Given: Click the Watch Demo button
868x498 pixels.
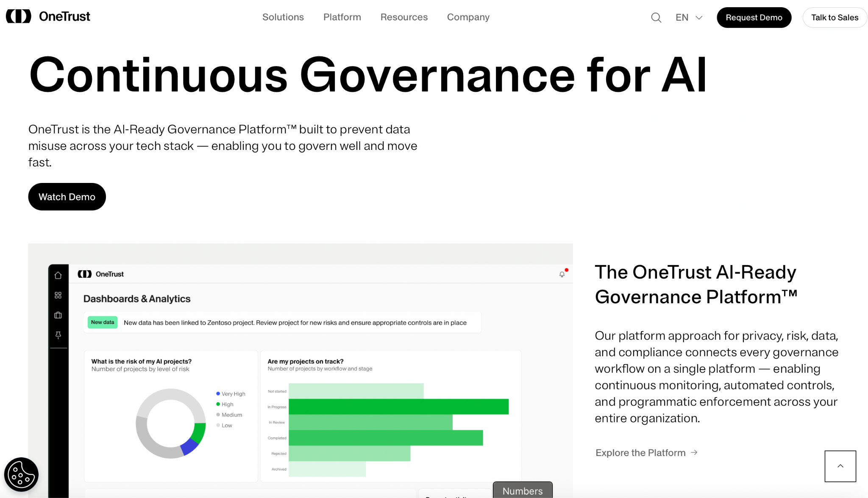Looking at the screenshot, I should (67, 196).
